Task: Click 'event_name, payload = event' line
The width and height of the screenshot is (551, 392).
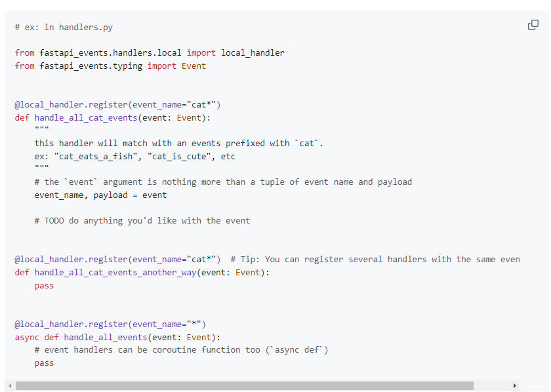Action: click(100, 195)
